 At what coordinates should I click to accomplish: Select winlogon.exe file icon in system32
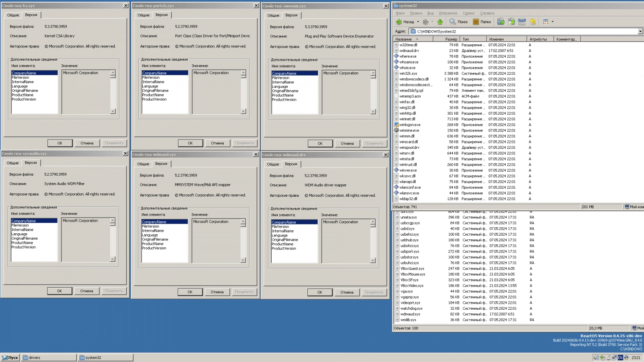click(x=396, y=125)
